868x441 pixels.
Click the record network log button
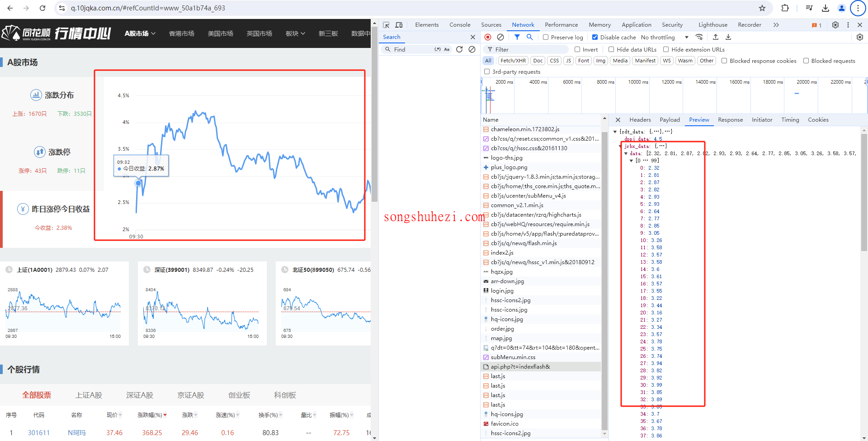[488, 37]
